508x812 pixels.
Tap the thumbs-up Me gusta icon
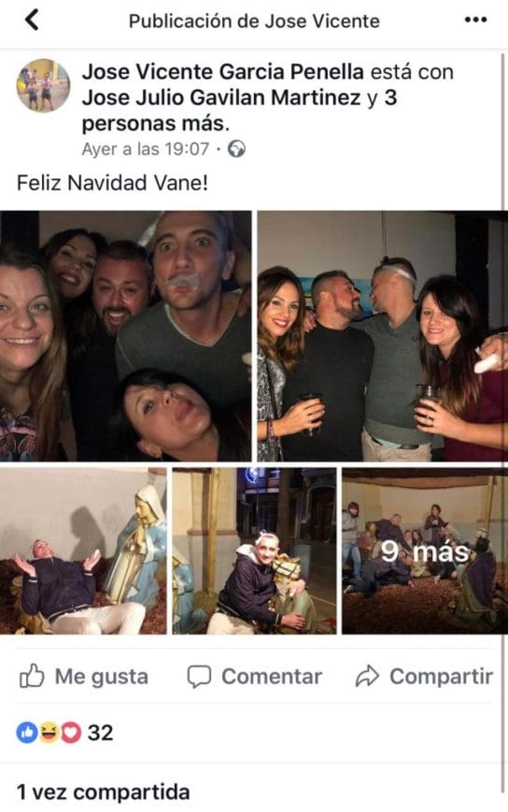[32, 676]
